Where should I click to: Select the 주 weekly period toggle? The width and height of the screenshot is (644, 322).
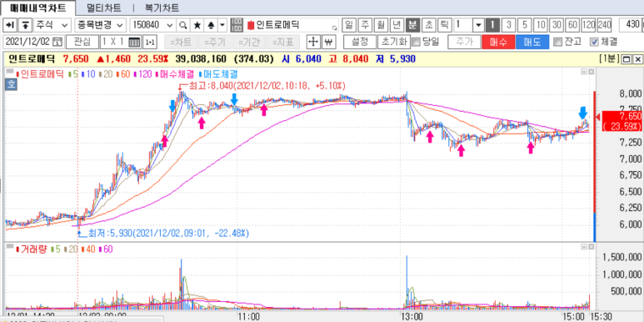coord(365,25)
